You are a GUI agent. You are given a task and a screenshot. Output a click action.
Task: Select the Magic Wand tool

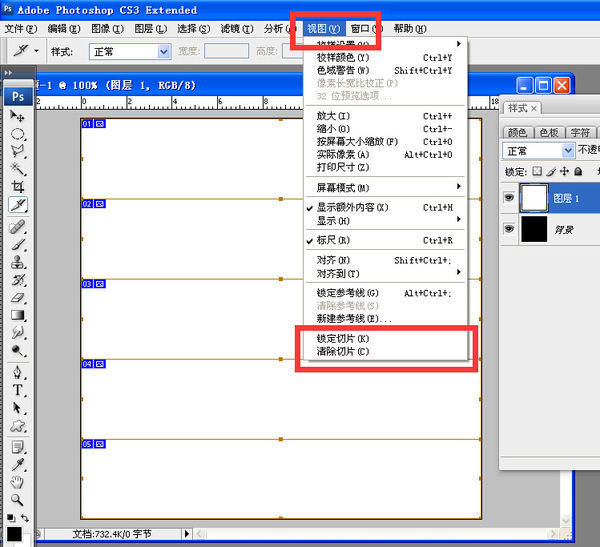[17, 169]
